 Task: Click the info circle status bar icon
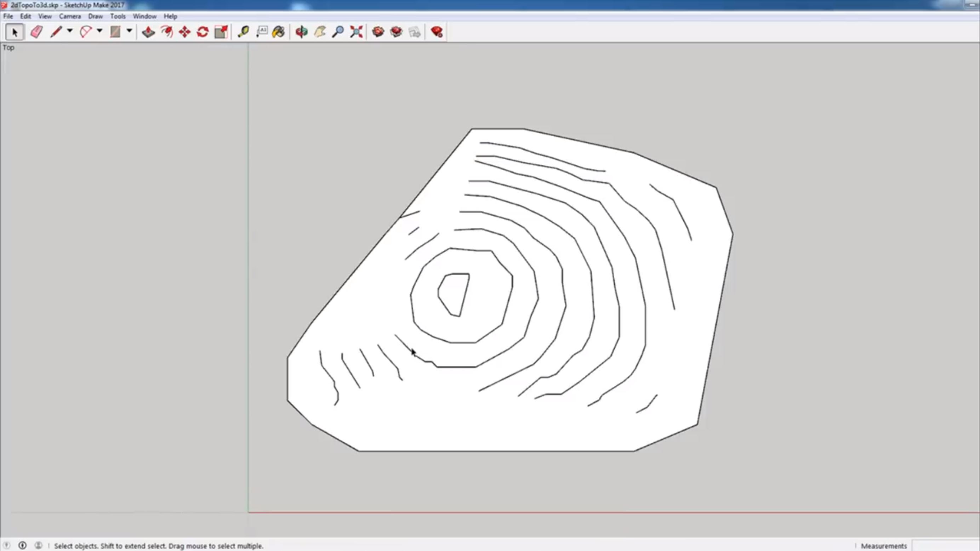coord(22,545)
